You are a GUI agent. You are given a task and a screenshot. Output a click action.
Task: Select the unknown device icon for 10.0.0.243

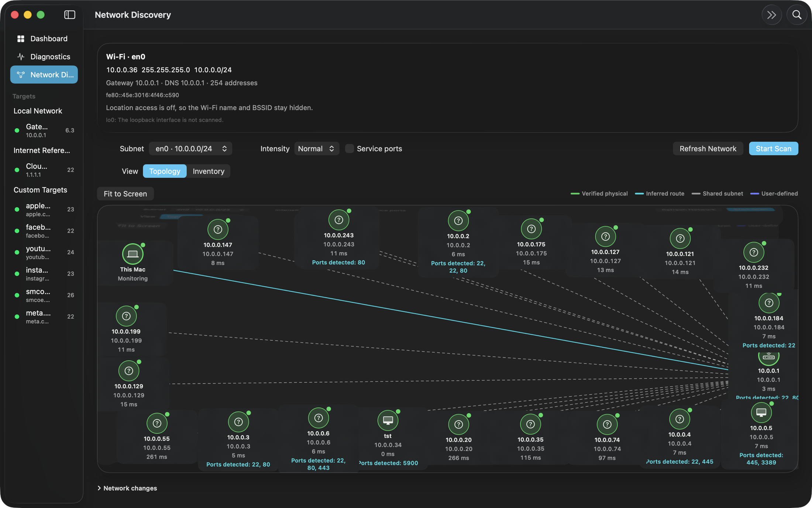(338, 220)
